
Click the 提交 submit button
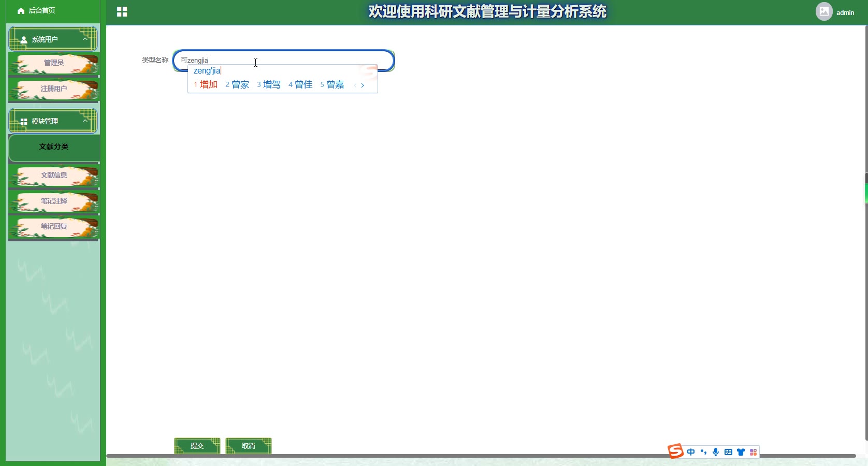click(197, 446)
